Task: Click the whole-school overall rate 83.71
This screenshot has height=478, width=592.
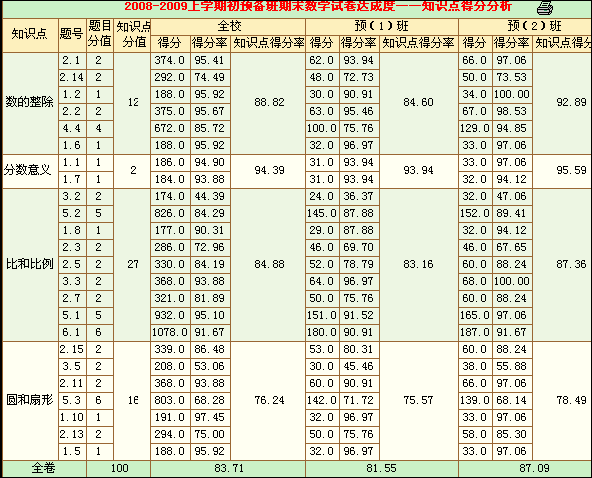Action: pyautogui.click(x=228, y=469)
